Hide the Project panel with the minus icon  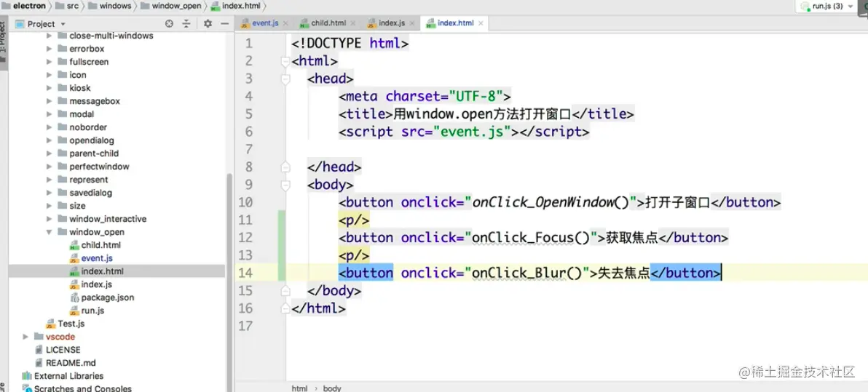click(x=225, y=24)
